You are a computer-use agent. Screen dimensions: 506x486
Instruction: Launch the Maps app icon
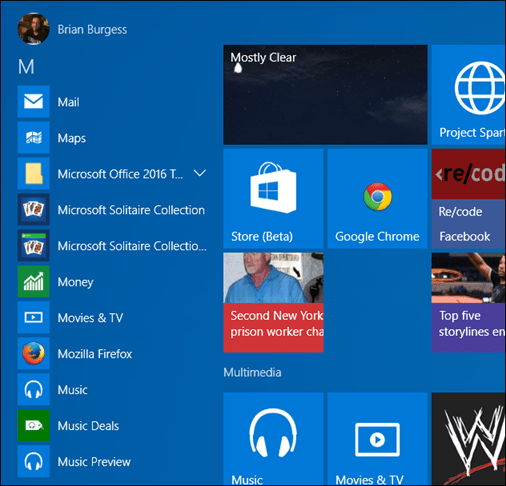point(34,137)
